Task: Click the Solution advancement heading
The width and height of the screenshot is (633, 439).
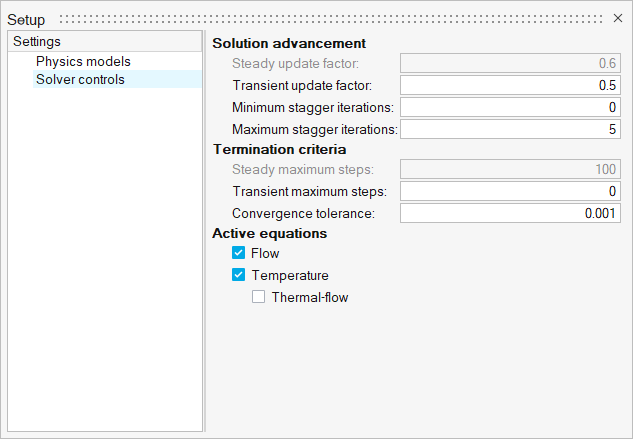Action: click(x=289, y=43)
